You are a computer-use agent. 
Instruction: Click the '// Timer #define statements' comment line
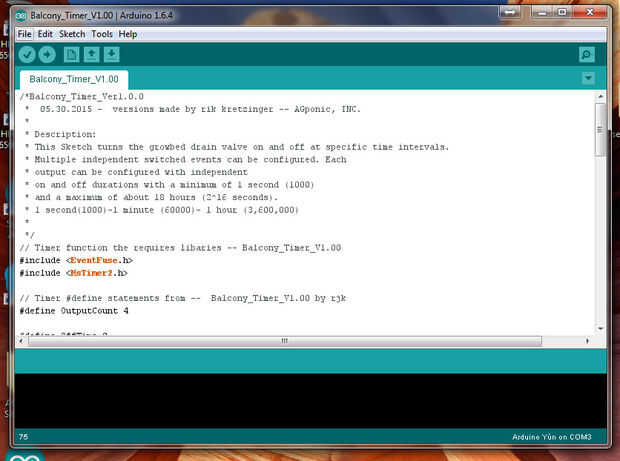tap(183, 299)
